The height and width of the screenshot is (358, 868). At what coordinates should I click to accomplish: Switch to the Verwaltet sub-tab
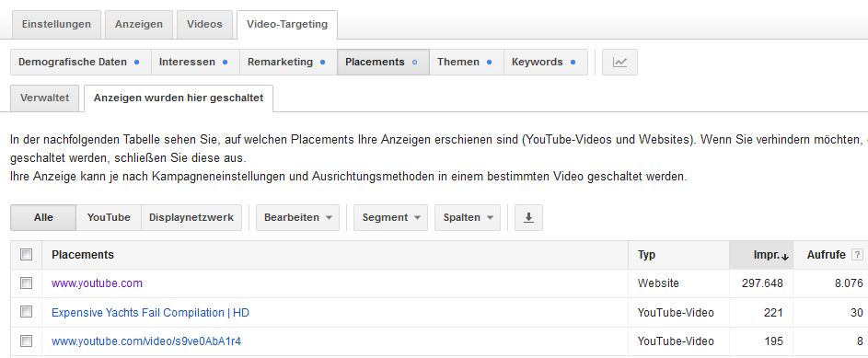pos(45,98)
